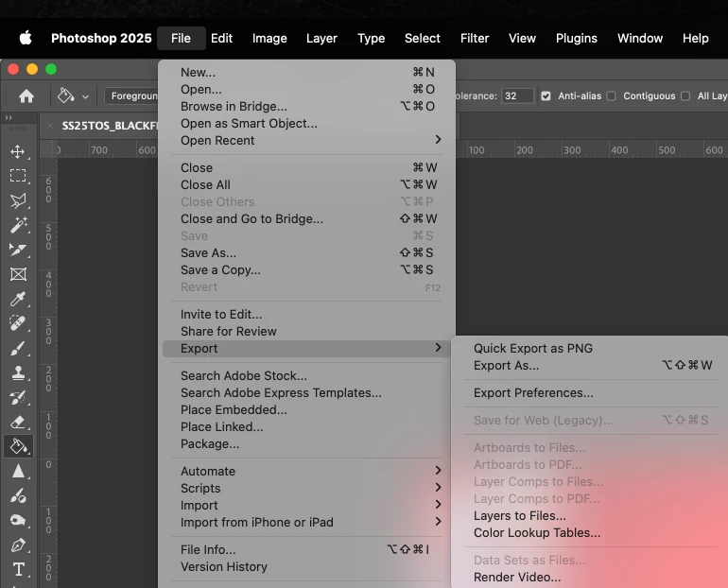Select the Clone Stamp tool
This screenshot has width=728, height=588.
(18, 372)
